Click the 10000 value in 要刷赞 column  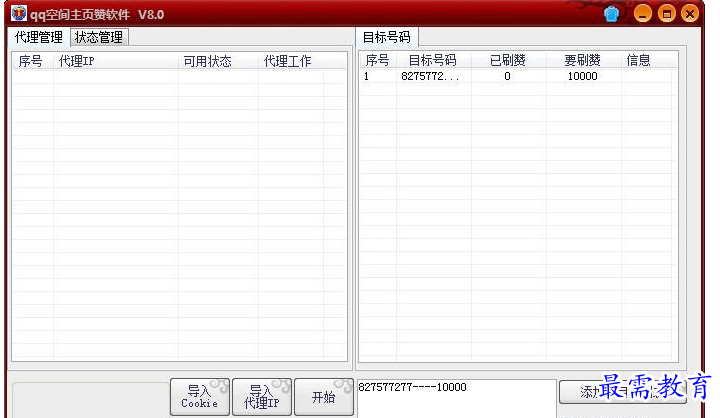tap(582, 76)
